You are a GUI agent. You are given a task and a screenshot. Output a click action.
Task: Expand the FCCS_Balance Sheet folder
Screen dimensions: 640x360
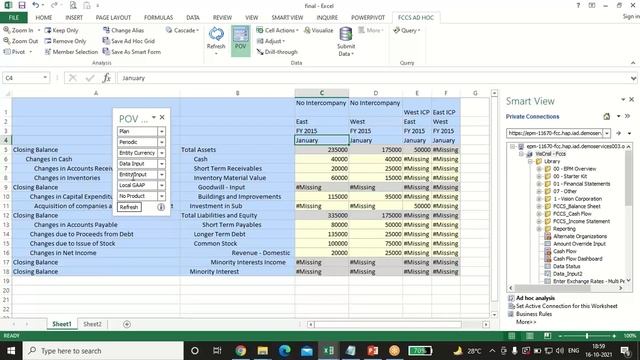[539, 206]
